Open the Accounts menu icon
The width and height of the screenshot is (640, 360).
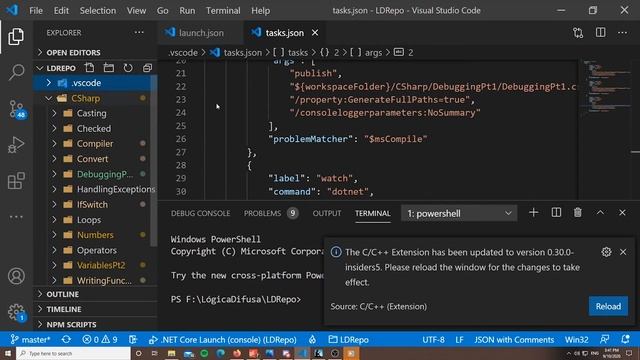coord(16,276)
